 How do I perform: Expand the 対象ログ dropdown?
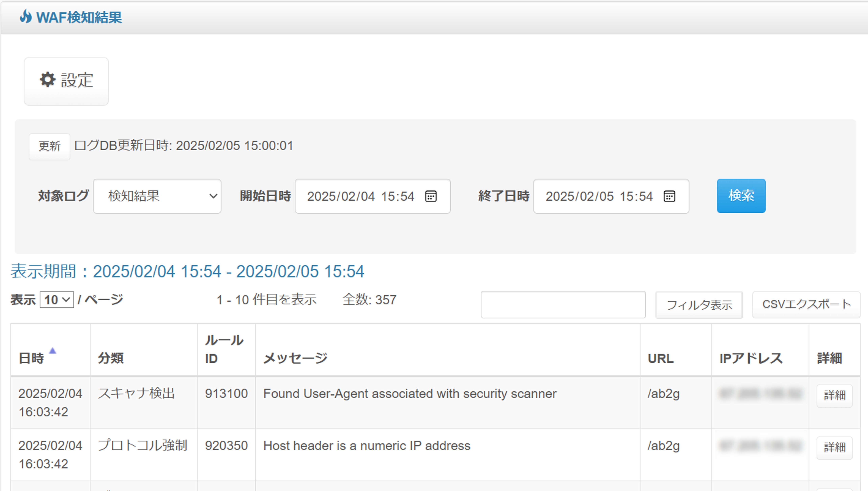(x=157, y=196)
